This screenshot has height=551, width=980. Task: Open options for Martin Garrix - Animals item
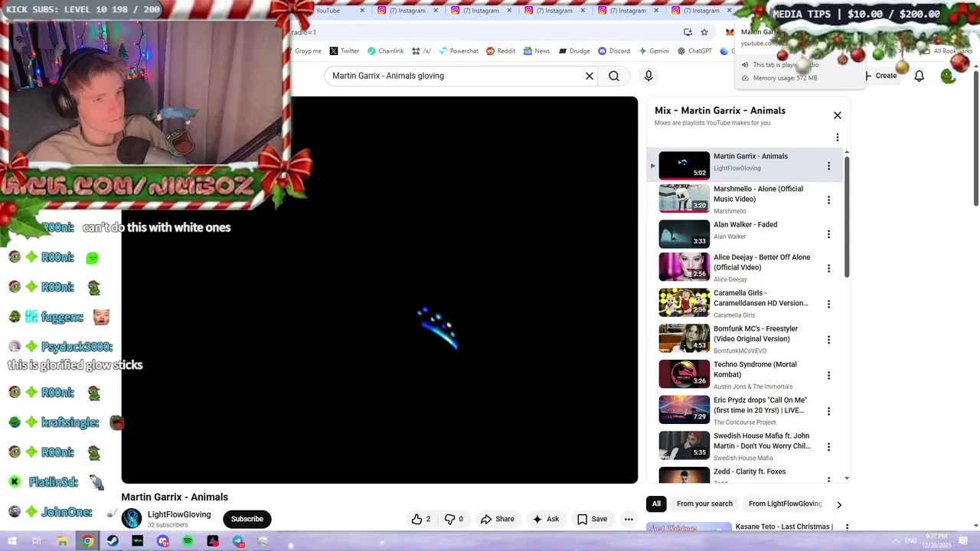[828, 166]
